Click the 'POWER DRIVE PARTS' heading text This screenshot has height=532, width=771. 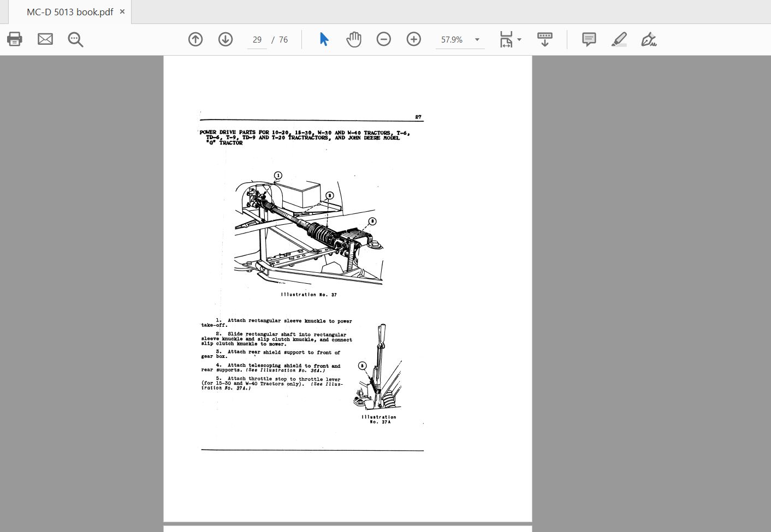click(304, 138)
